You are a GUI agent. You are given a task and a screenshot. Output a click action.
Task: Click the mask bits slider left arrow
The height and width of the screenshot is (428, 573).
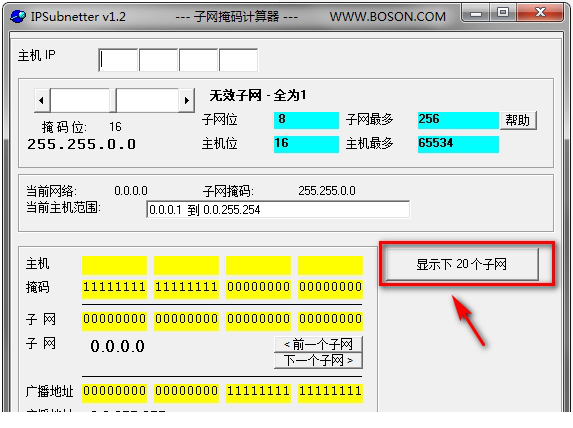coord(42,100)
